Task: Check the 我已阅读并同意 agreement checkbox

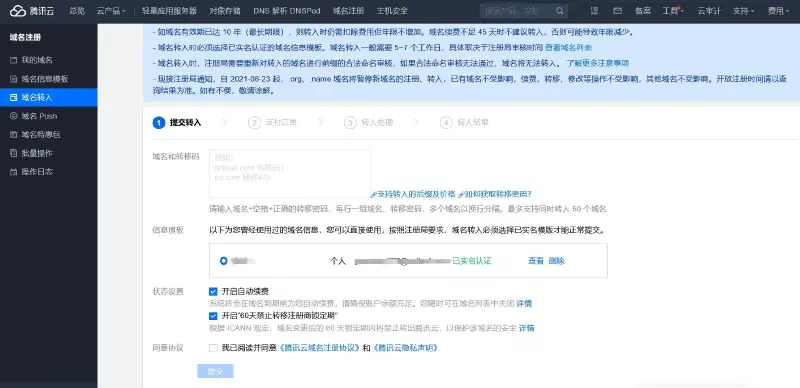Action: tap(213, 348)
